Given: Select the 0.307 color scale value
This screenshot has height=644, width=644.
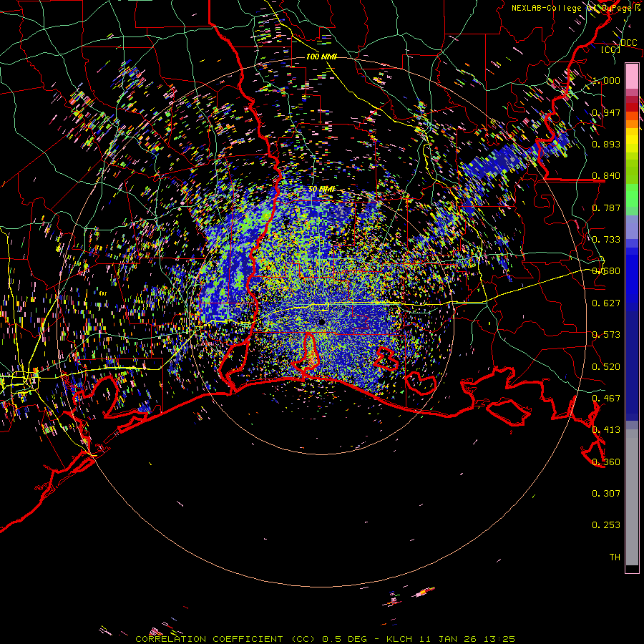Looking at the screenshot, I should (x=606, y=494).
